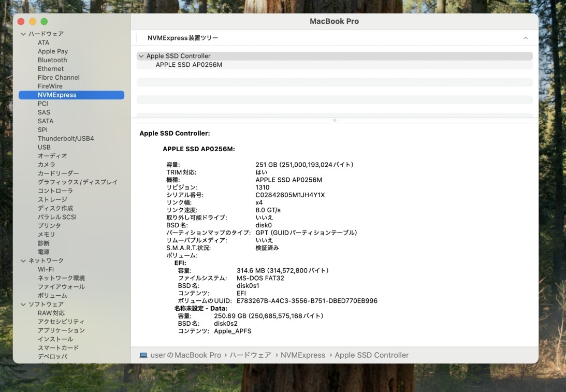Image resolution: width=566 pixels, height=392 pixels.
Task: Select USB in the sidebar
Action: [x=44, y=147]
